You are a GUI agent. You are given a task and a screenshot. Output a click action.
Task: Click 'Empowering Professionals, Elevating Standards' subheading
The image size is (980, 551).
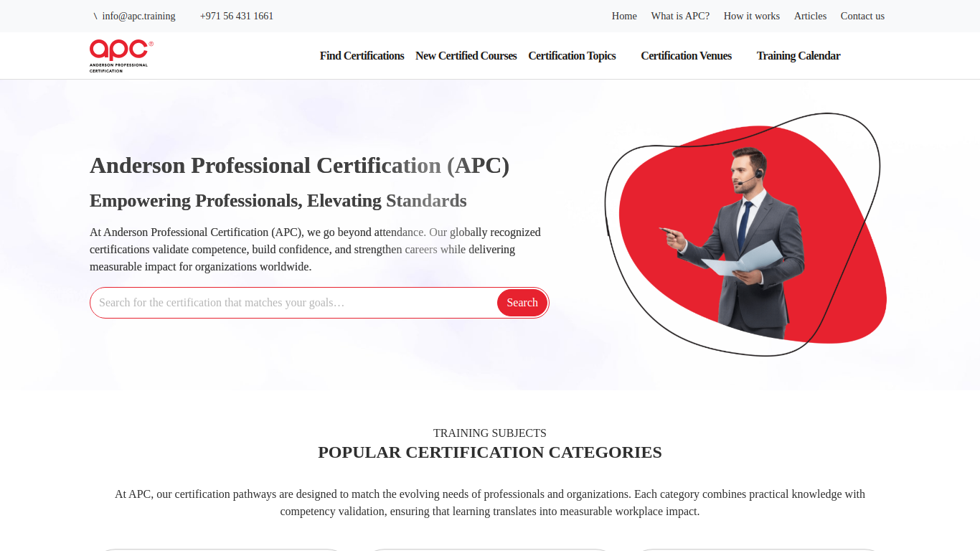(278, 201)
